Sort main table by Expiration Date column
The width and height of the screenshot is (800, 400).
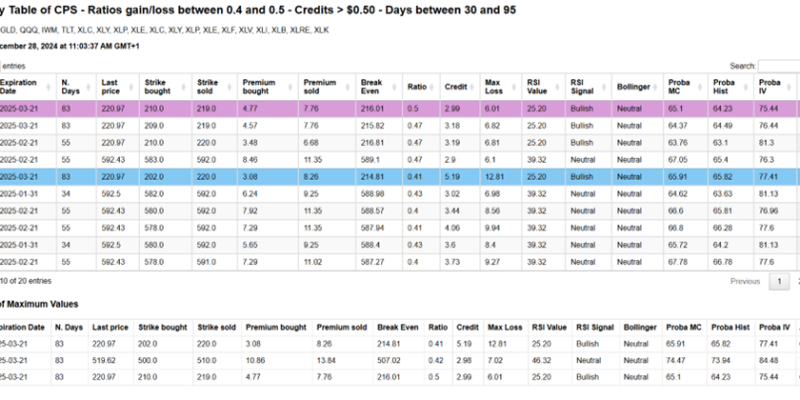23,86
